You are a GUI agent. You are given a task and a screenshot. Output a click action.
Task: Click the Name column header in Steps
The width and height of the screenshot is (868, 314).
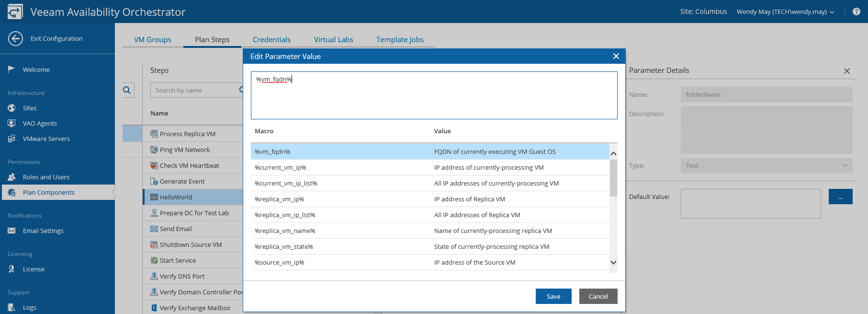[x=159, y=113]
